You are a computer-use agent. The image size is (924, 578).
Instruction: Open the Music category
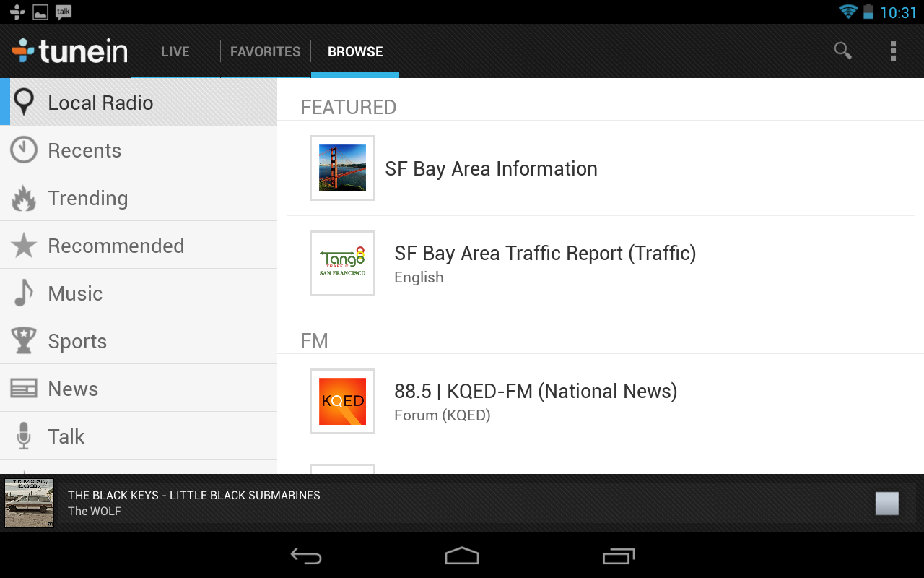coord(139,293)
